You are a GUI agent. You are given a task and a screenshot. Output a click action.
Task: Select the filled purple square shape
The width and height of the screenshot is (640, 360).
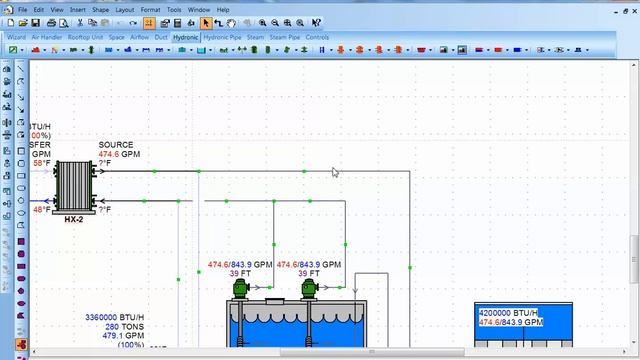click(x=21, y=242)
